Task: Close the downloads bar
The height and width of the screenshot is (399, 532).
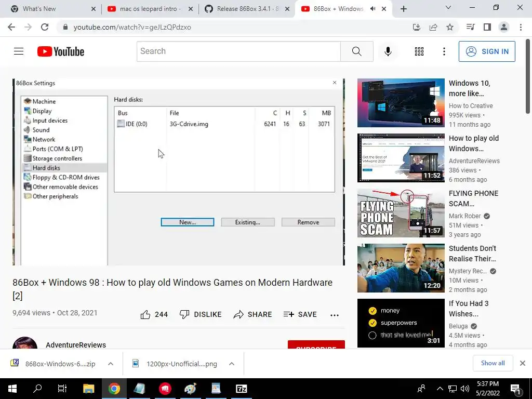Action: coord(523,363)
